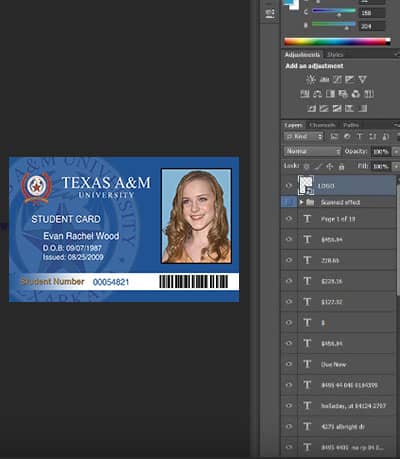Open the Kind layer filter dropdown
This screenshot has height=459, width=400.
click(304, 136)
